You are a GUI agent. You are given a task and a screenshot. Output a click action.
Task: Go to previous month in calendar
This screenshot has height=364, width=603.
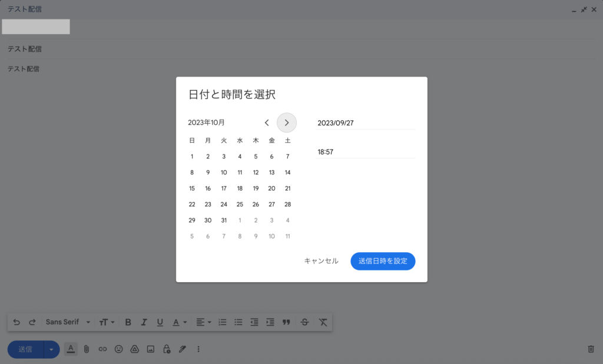coord(267,123)
